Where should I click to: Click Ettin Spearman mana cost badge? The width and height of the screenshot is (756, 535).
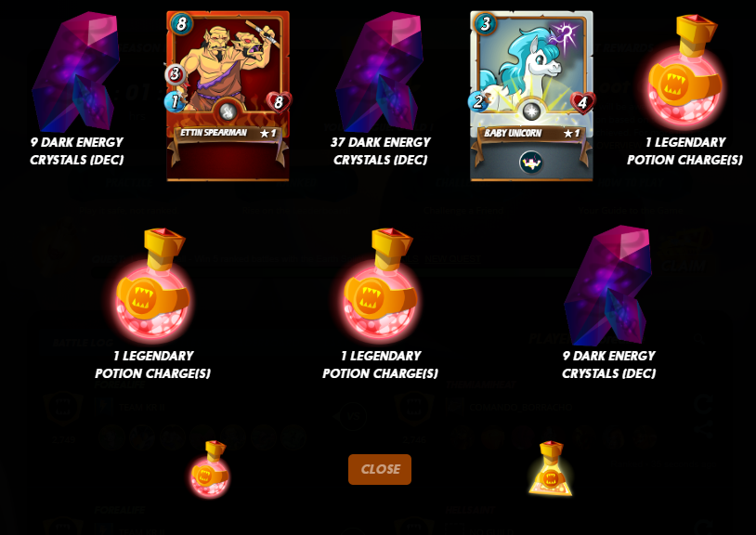click(x=181, y=23)
